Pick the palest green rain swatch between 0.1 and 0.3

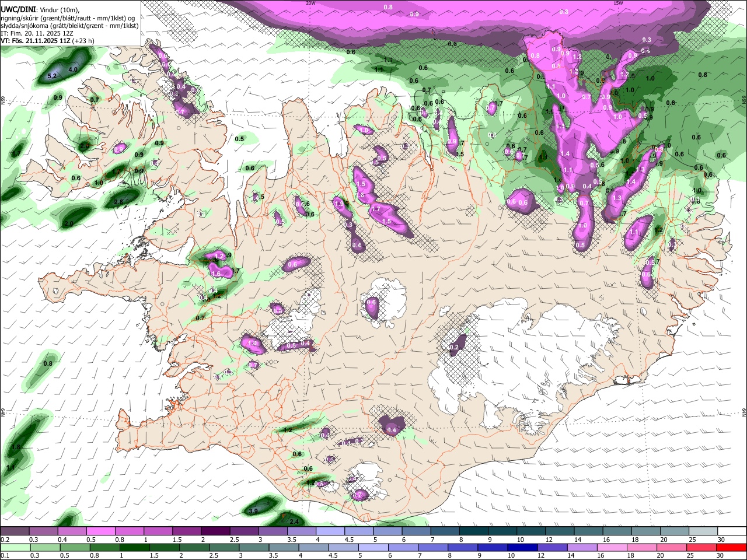pos(15,548)
